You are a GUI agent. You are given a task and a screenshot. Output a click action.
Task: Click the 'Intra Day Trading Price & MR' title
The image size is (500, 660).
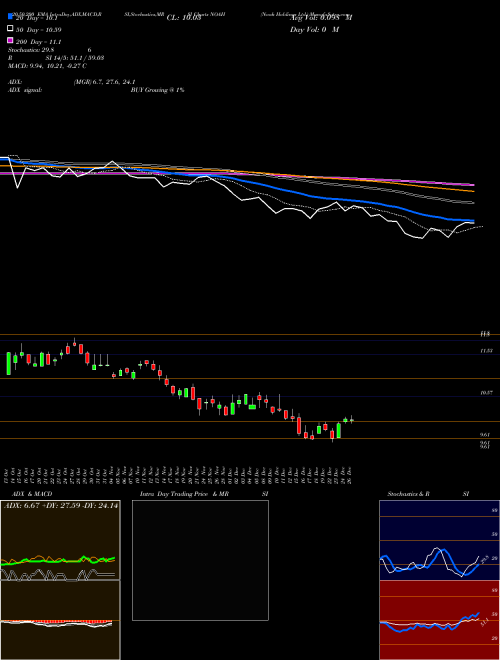[184, 494]
